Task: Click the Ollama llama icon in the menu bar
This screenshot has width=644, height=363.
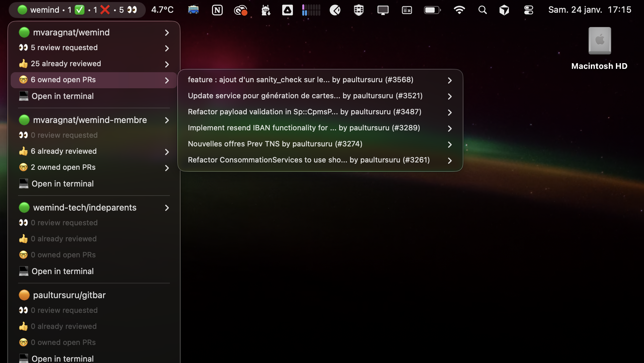Action: 265,10
